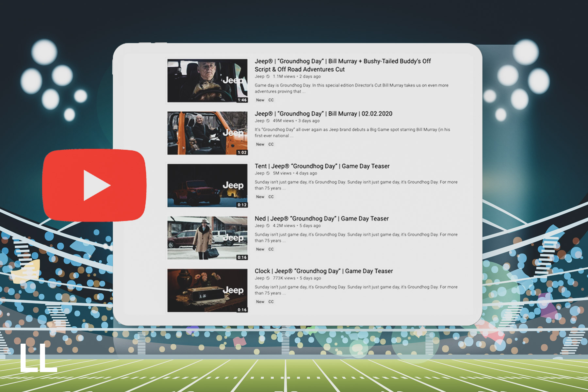Click '773K views • 5 days ago' text
The image size is (588, 392).
click(297, 278)
